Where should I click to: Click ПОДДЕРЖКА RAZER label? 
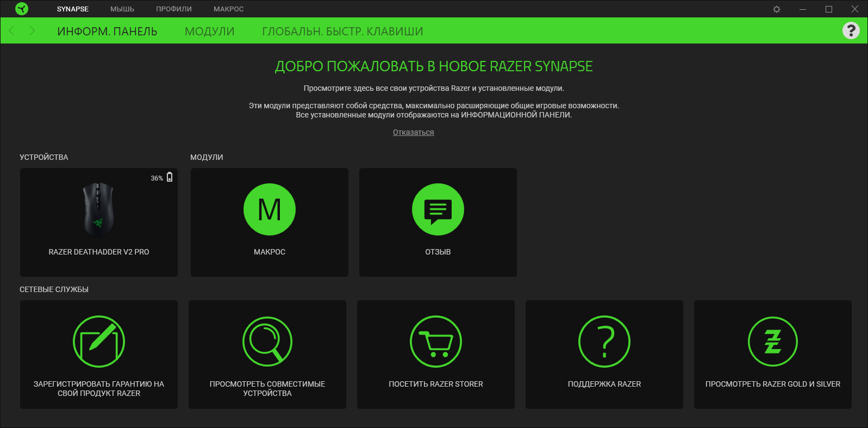tap(604, 384)
